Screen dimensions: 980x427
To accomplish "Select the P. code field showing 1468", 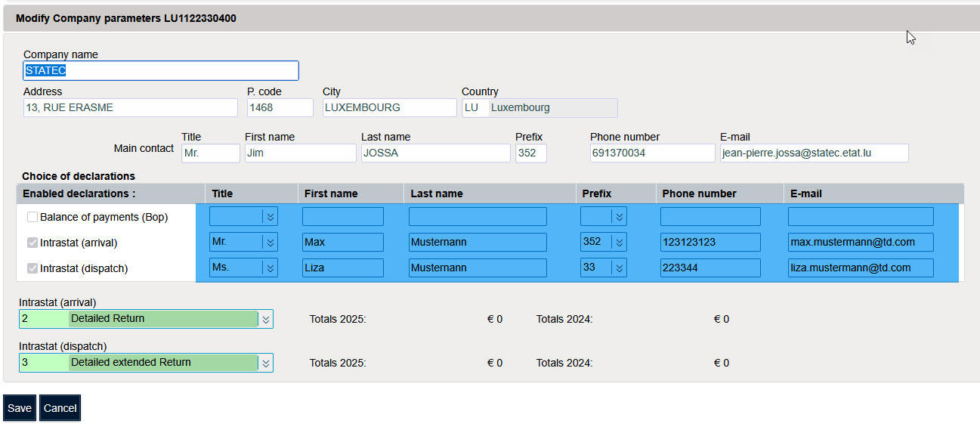I will click(280, 108).
